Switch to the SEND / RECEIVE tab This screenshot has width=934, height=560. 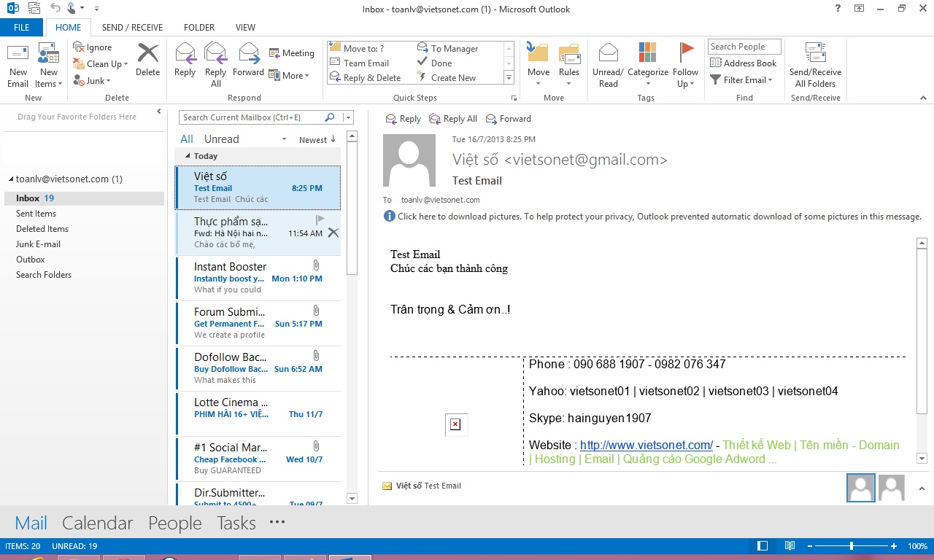point(132,28)
